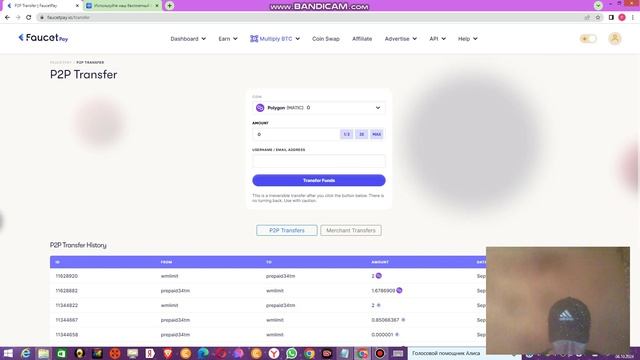Image resolution: width=640 pixels, height=360 pixels.
Task: Click the 2X amount button
Action: click(362, 134)
